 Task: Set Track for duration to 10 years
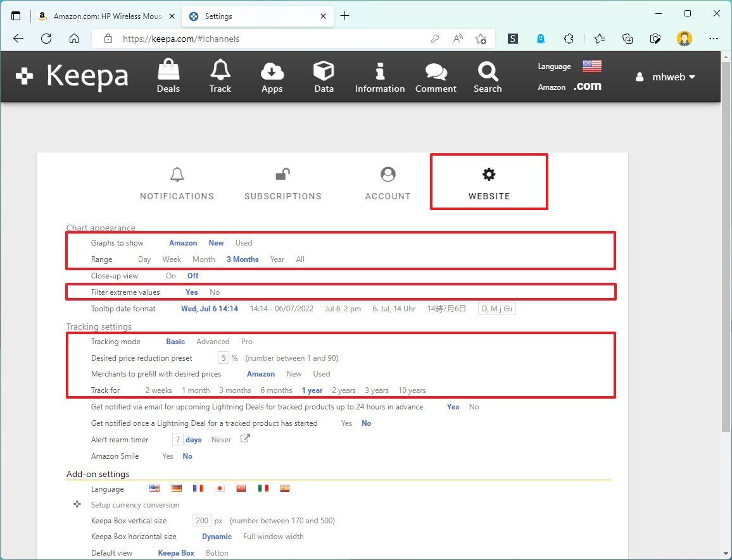(412, 390)
